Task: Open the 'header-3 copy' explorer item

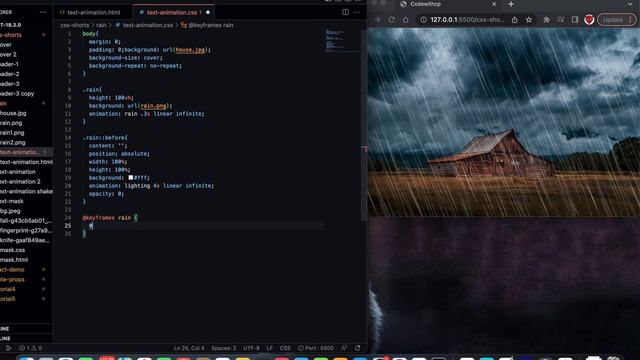Action: 17,93
